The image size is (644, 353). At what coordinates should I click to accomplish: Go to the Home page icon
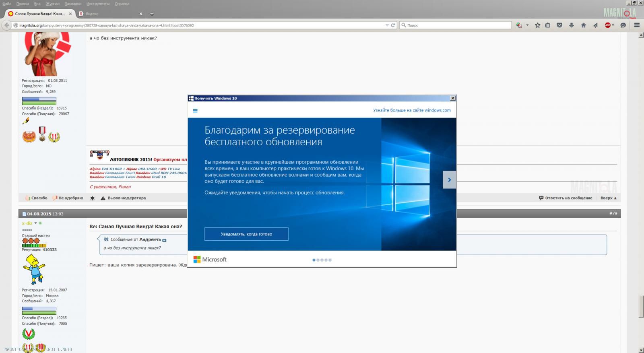583,25
